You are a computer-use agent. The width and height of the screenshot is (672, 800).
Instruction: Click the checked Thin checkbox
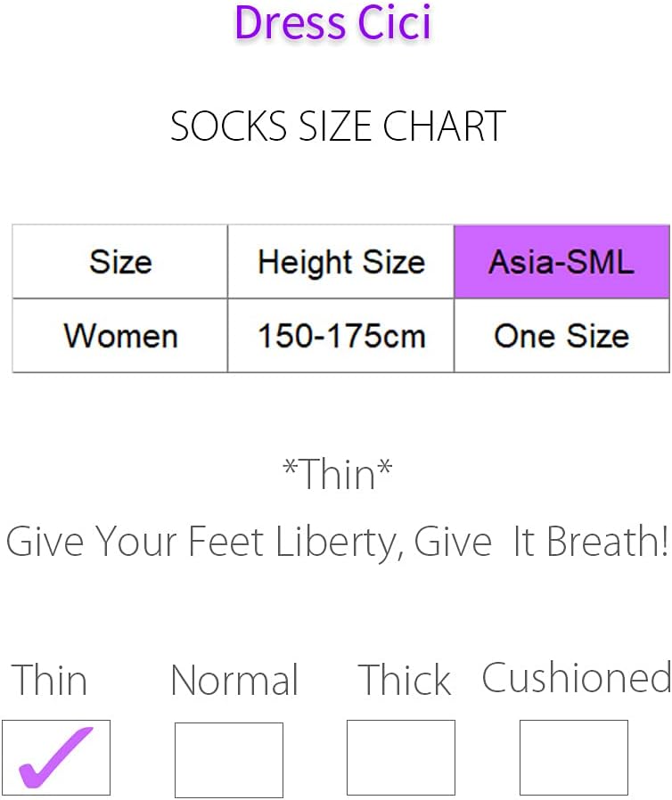56,757
